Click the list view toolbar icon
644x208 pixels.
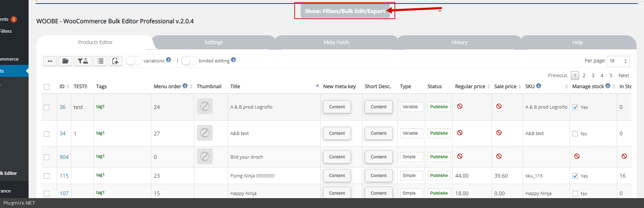[101, 61]
